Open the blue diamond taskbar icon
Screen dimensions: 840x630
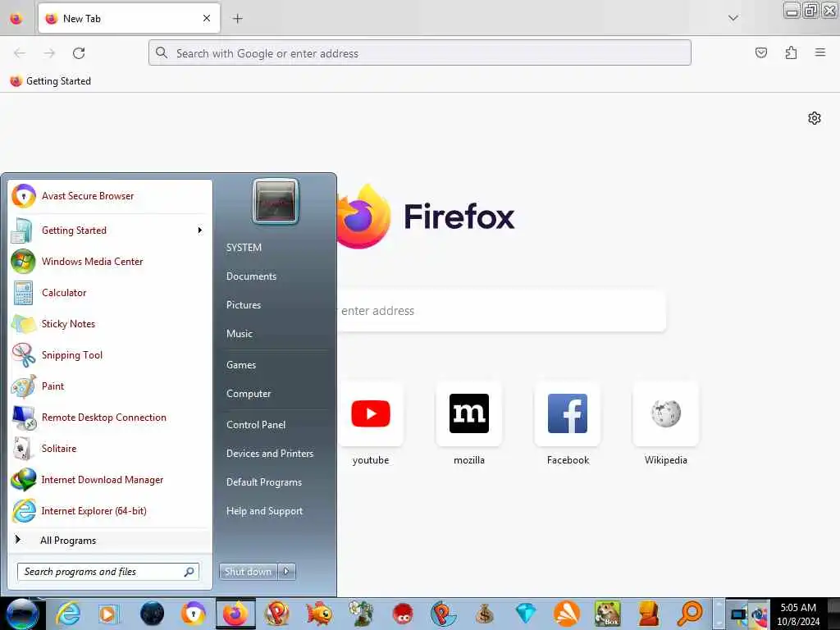(x=526, y=614)
